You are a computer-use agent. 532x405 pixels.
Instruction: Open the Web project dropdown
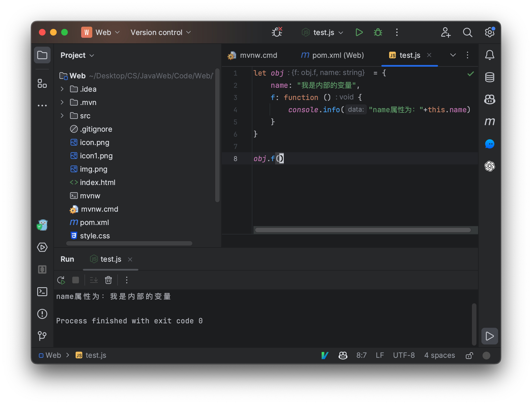(101, 32)
